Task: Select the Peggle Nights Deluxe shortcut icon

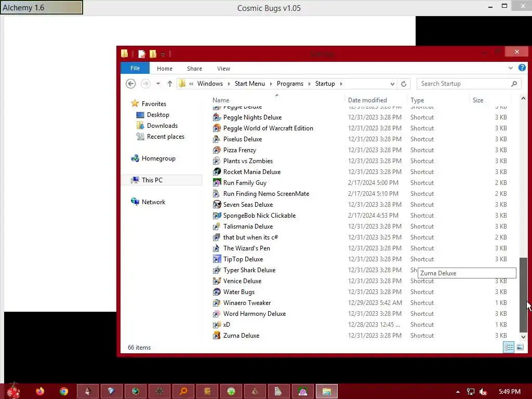Action: (217, 117)
